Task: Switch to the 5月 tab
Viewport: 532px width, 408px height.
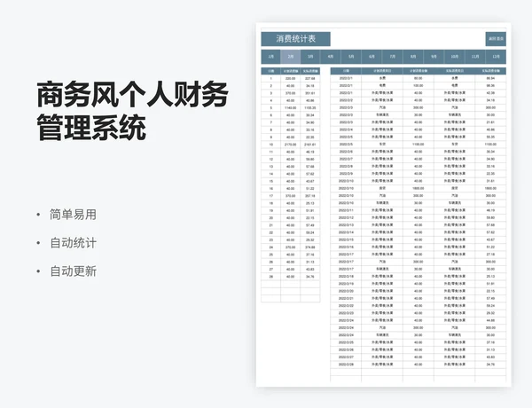Action: point(351,57)
